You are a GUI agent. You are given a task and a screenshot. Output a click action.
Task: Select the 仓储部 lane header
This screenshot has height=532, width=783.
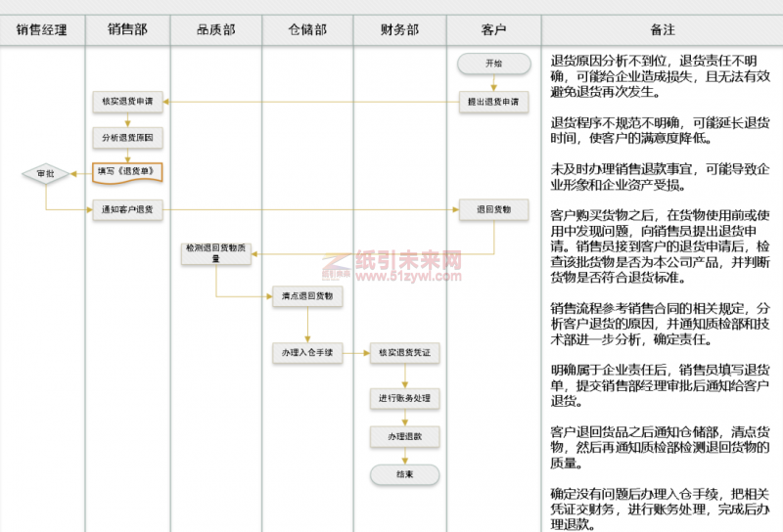point(307,30)
